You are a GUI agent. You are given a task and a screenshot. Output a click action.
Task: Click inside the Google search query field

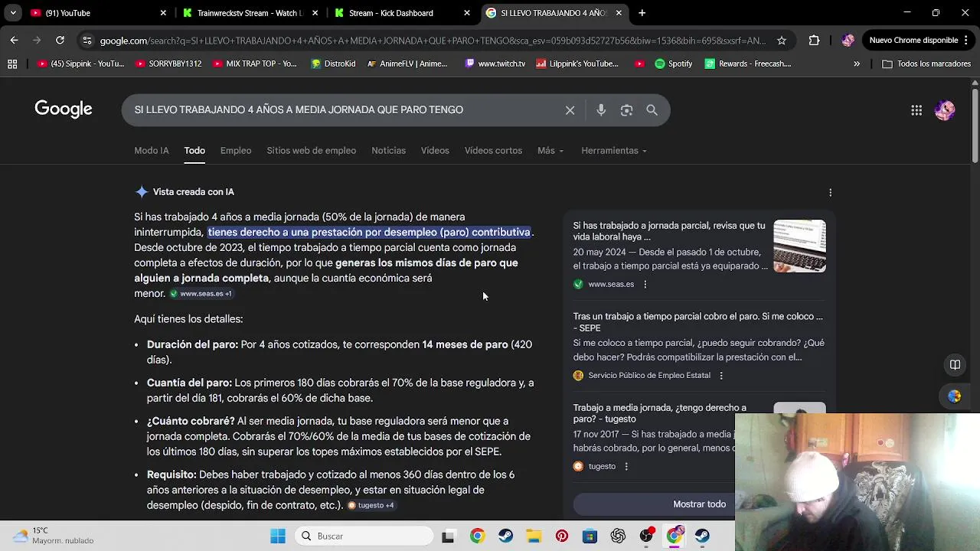pos(345,110)
